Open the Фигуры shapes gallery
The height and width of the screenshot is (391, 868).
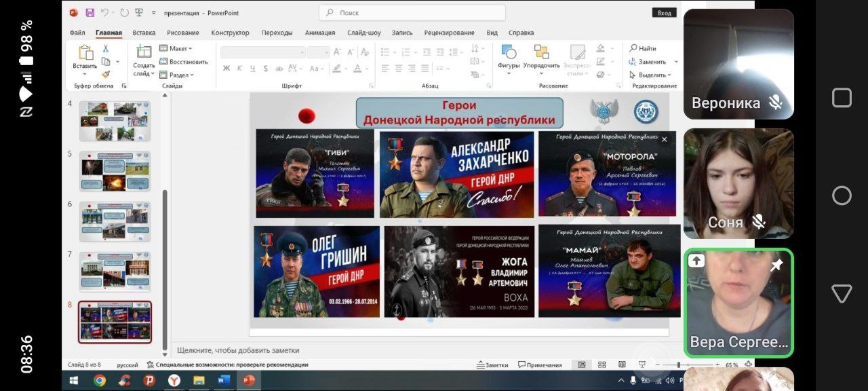509,58
